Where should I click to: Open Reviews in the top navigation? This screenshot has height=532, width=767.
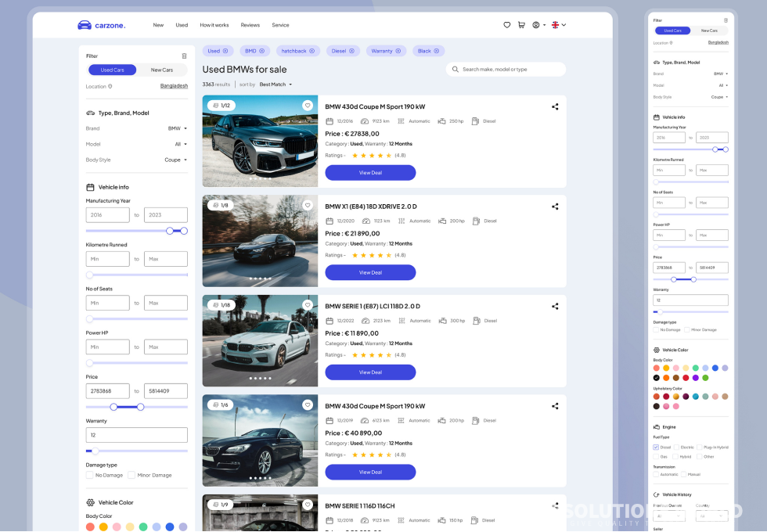pyautogui.click(x=250, y=25)
